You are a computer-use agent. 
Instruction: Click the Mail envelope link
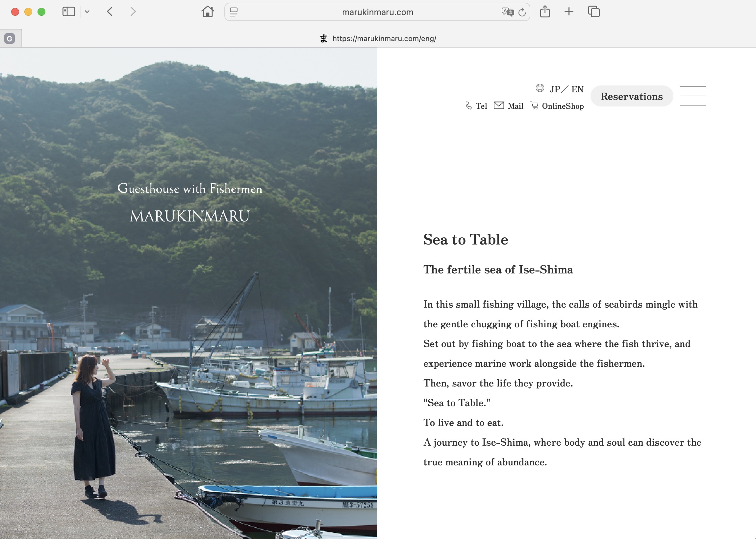(x=509, y=106)
